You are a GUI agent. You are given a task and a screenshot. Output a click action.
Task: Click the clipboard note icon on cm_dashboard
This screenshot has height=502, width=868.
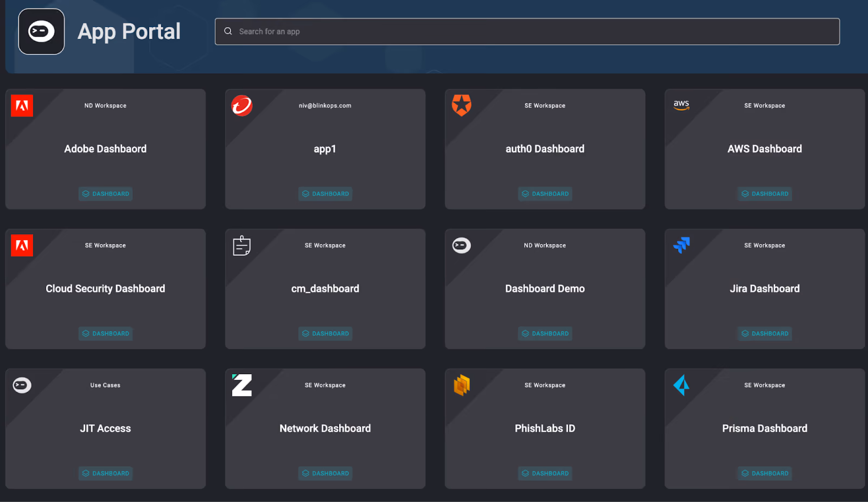[242, 246]
